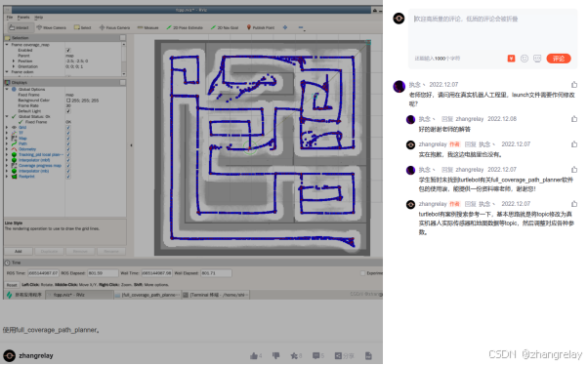The image size is (588, 365).
Task: Open article comments via speech bubble icon
Action: coord(315,355)
